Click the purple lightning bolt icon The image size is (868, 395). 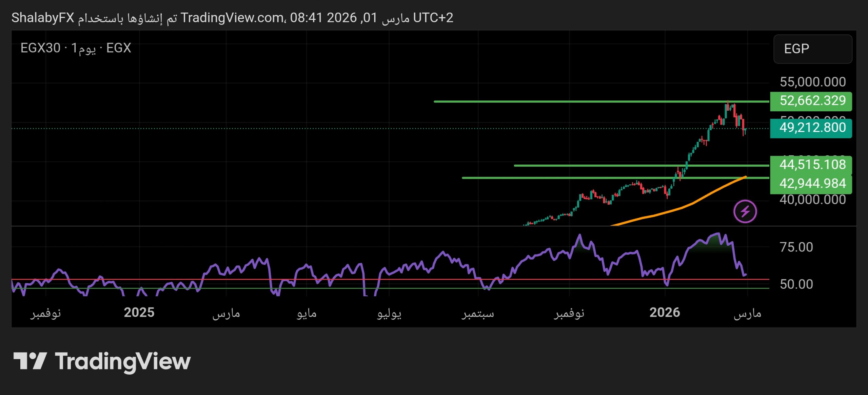745,211
